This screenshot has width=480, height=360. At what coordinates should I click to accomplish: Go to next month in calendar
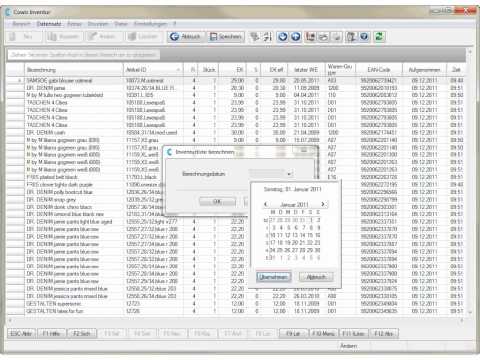point(323,204)
